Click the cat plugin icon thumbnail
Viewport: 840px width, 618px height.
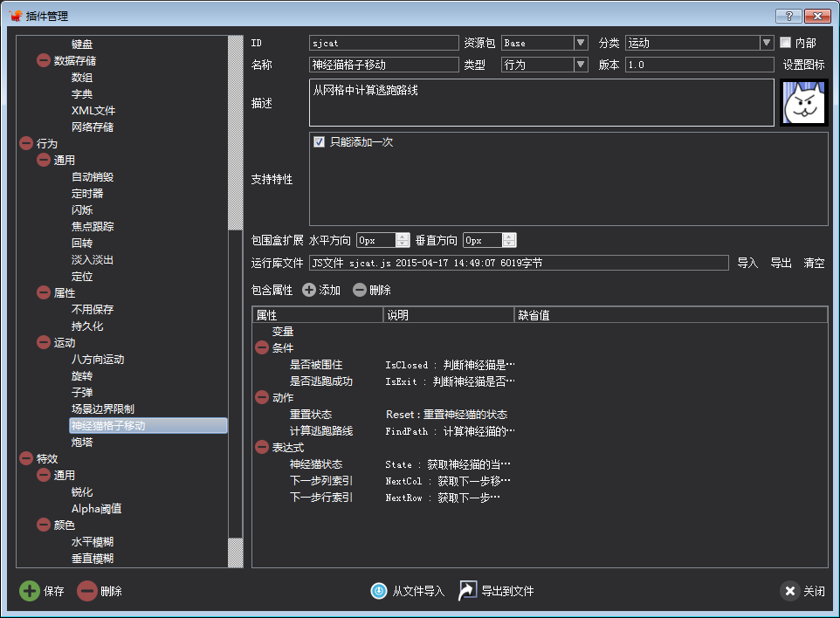click(803, 103)
